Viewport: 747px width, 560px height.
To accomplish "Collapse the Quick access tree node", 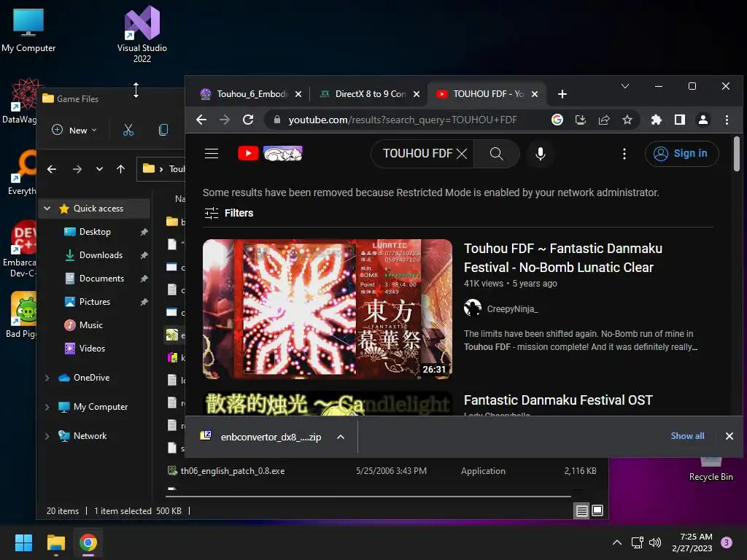I will point(47,208).
